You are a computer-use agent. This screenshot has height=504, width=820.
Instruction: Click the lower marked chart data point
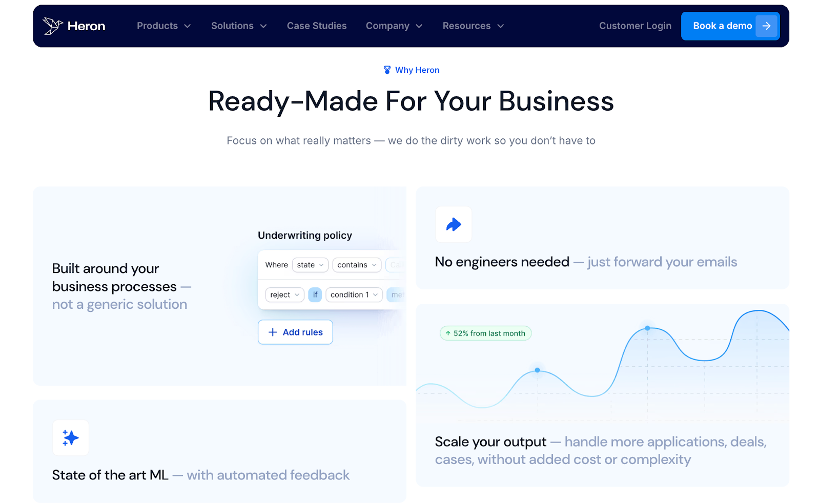(537, 370)
